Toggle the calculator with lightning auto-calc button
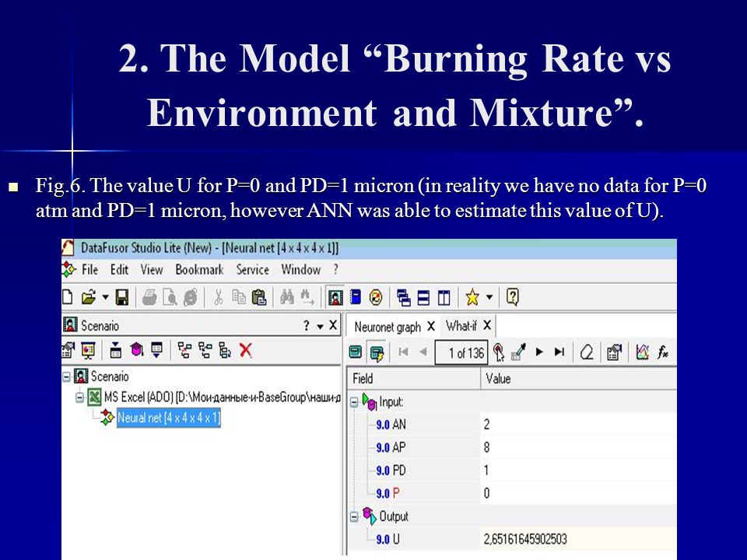This screenshot has height=560, width=747. pos(377,353)
